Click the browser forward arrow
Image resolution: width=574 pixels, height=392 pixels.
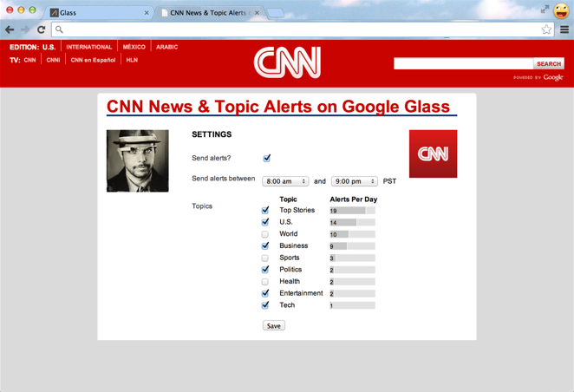click(x=24, y=29)
